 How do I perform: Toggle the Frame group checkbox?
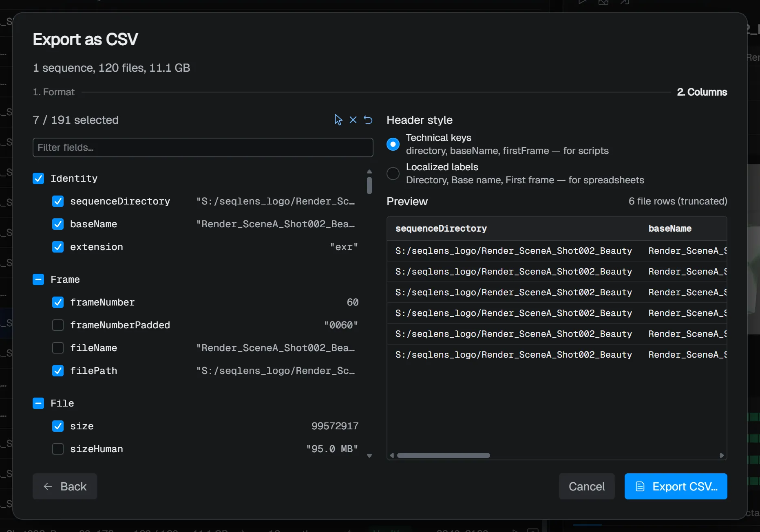click(x=38, y=279)
